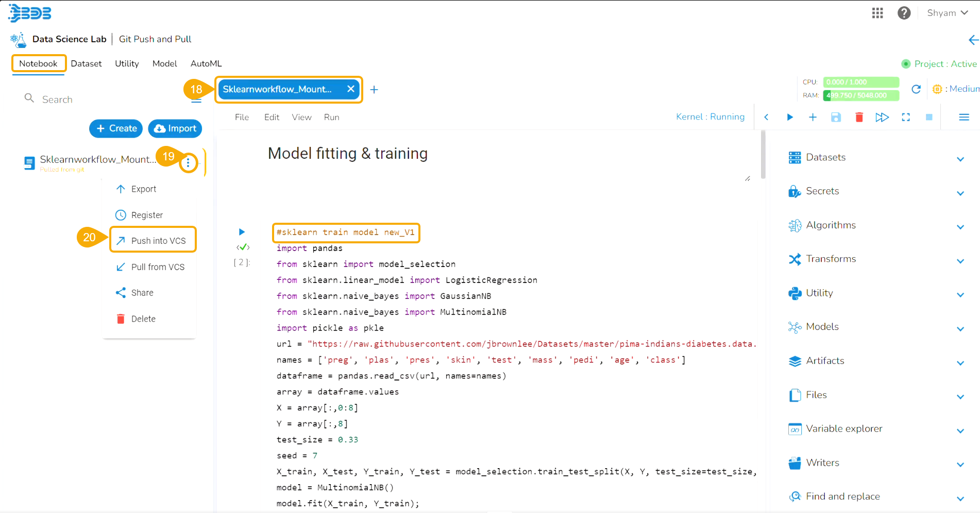
Task: Click the BDB logo
Action: click(x=30, y=13)
